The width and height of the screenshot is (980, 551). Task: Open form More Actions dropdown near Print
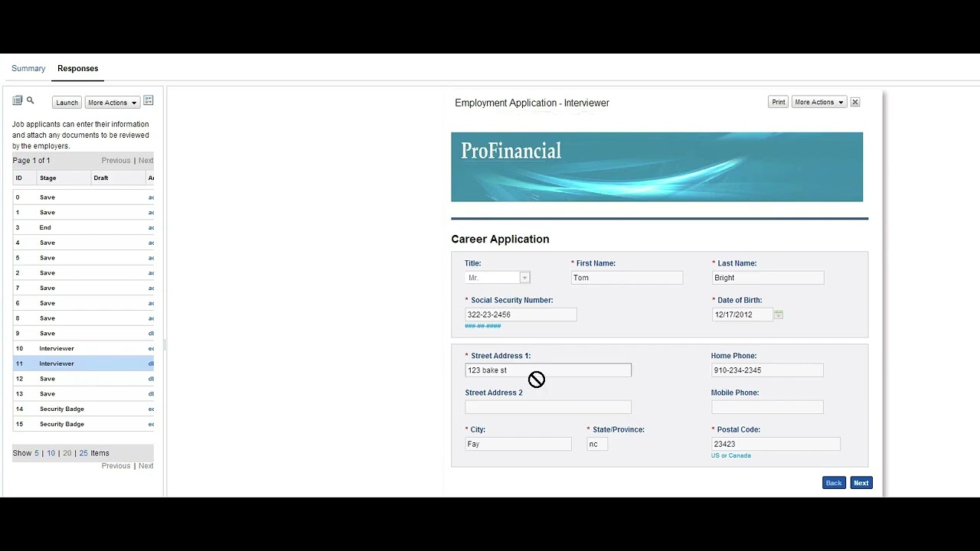pyautogui.click(x=818, y=102)
